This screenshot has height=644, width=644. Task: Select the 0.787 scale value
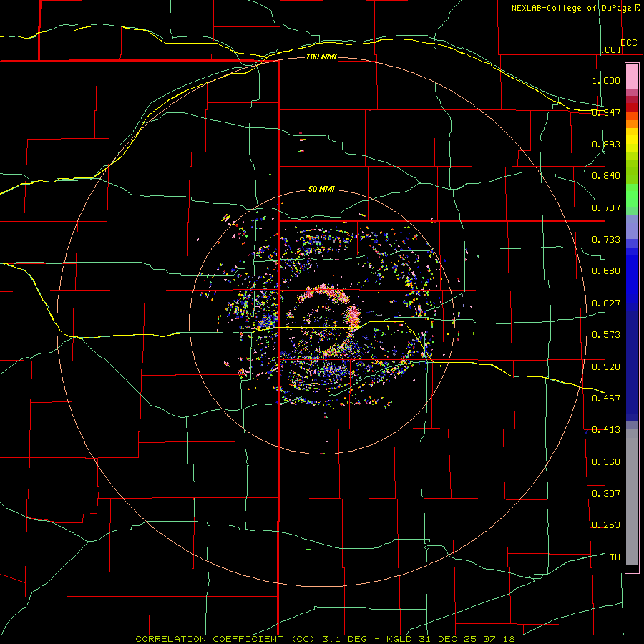[x=606, y=208]
